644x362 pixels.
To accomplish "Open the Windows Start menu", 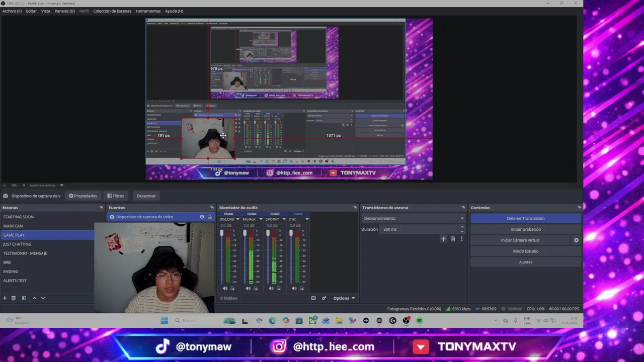I will pos(164,321).
